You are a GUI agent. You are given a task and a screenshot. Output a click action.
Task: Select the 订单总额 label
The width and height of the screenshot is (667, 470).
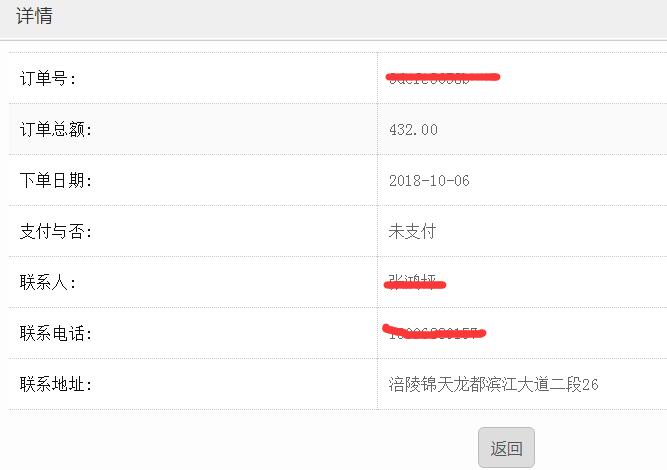click(55, 129)
